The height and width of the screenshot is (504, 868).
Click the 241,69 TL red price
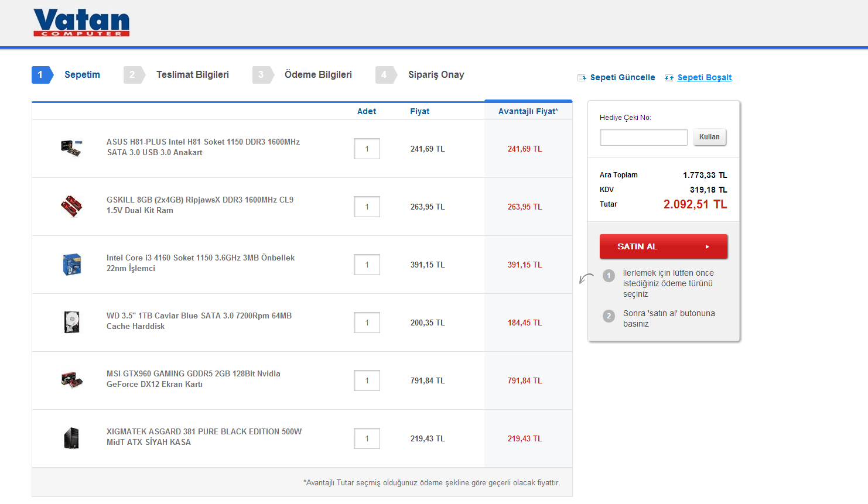point(525,149)
